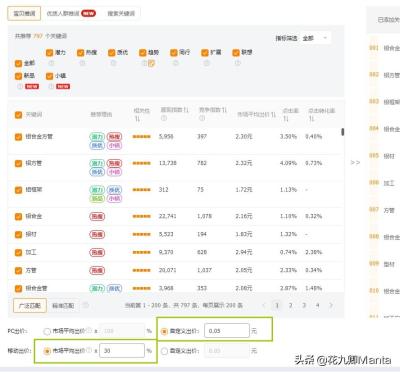Click help icon beside 精准匹配 button
The image size is (400, 374).
[85, 305]
